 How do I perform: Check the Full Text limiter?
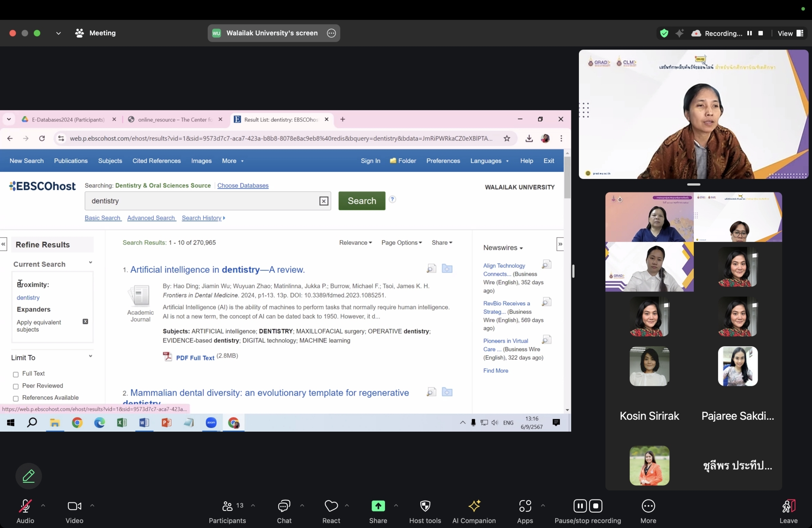[16, 374]
